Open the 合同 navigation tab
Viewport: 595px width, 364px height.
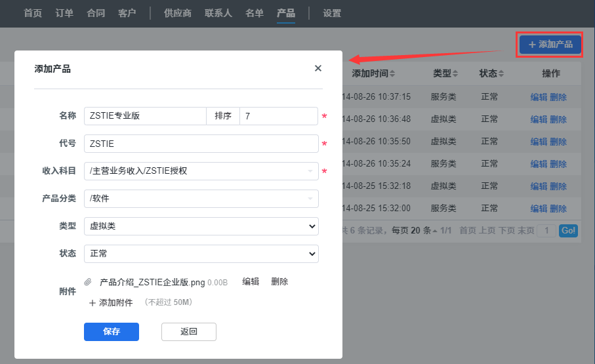point(96,13)
